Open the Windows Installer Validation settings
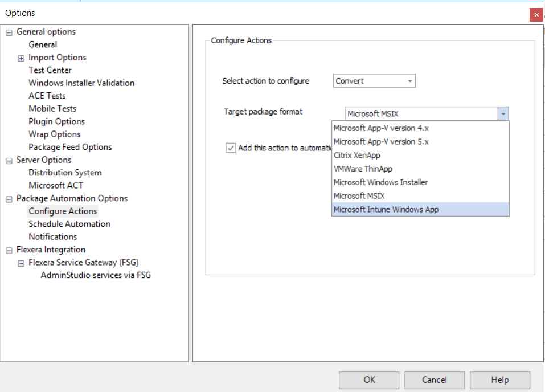 pos(81,83)
